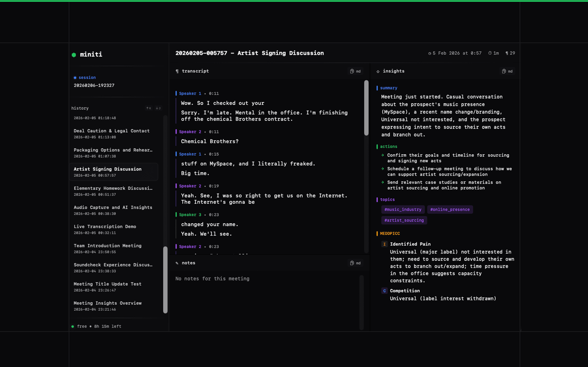
Task: Click the #artist_sourcing topic tag
Action: (404, 220)
